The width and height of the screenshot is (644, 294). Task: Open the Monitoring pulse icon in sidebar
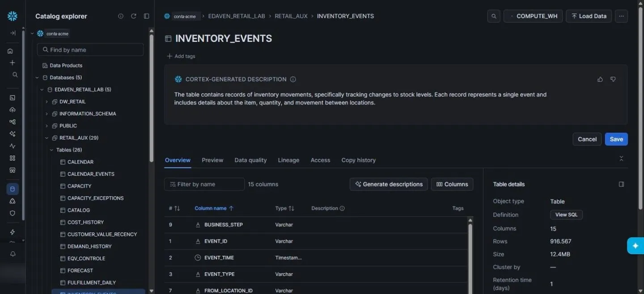point(13,146)
